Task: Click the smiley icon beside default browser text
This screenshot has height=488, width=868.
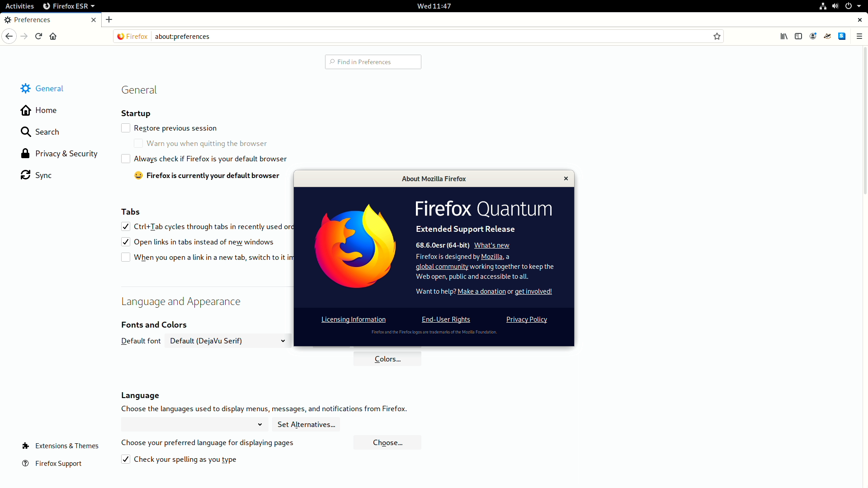Action: tap(138, 175)
